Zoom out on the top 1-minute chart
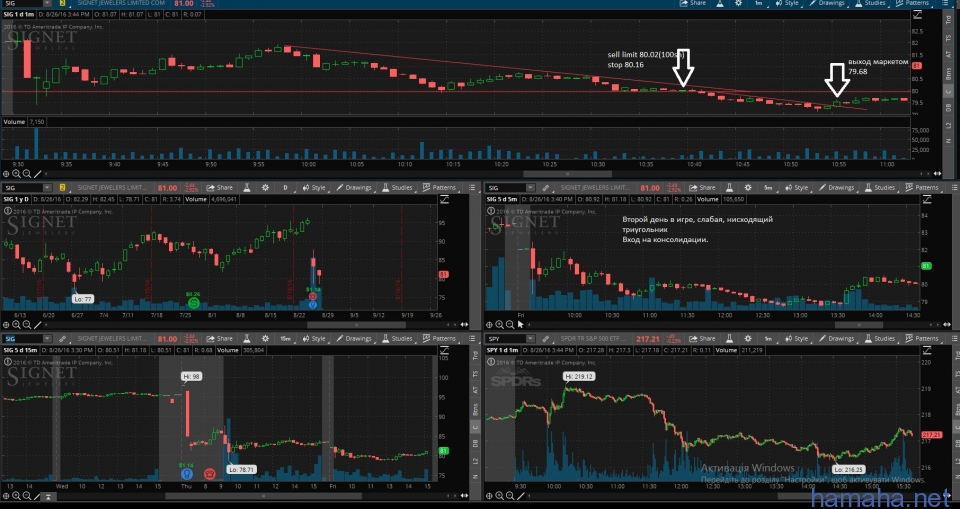 click(27, 174)
